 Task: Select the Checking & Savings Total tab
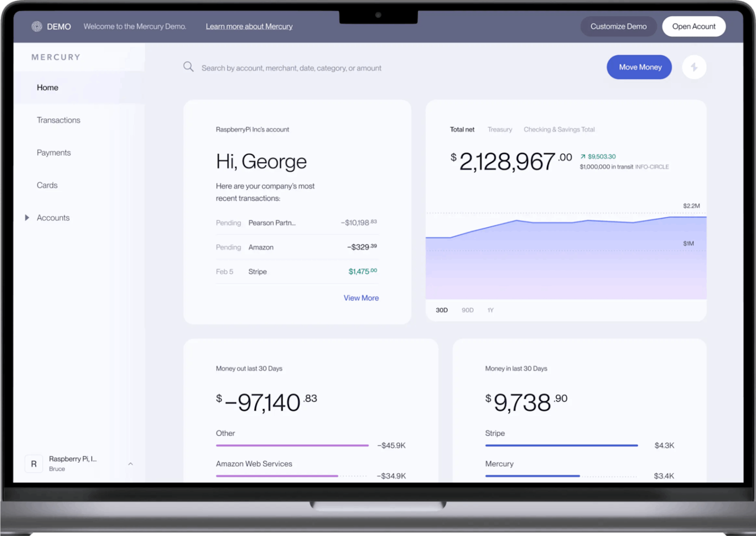coord(559,129)
